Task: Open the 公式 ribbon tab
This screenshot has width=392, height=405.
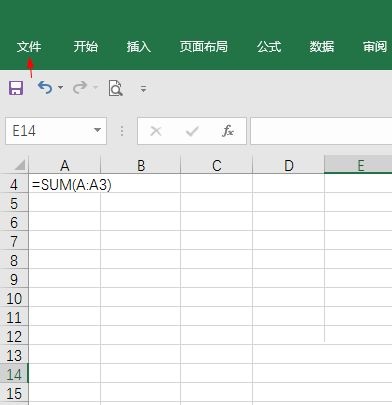Action: [x=269, y=47]
